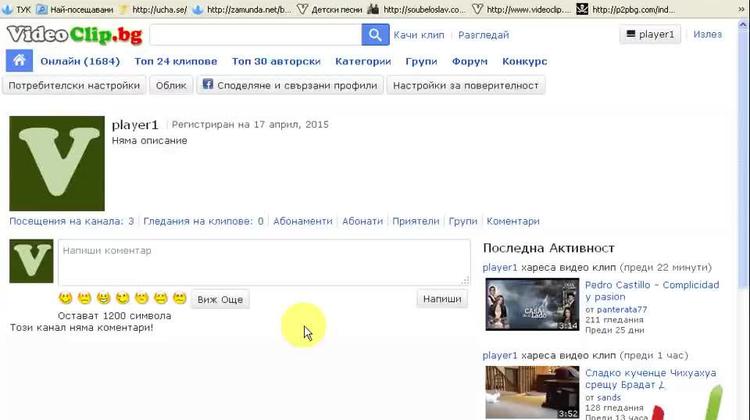750x420 pixels.
Task: Open the ucha.se bookmark
Action: coord(154,9)
